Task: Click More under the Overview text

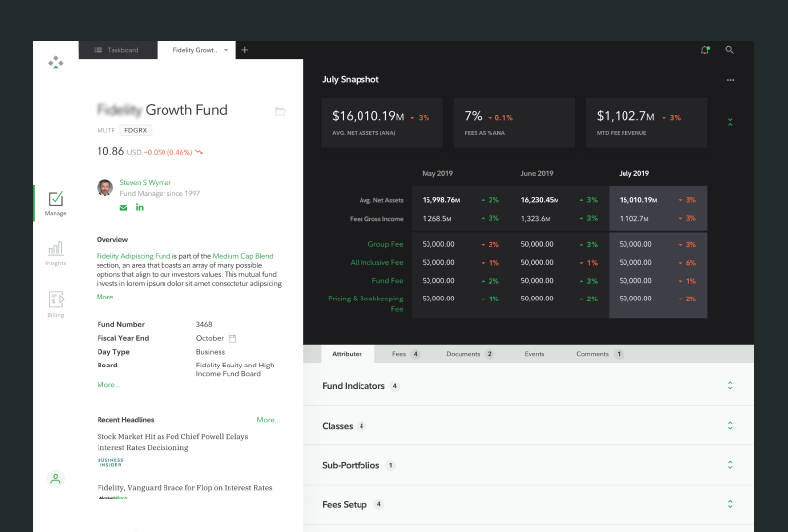Action: [107, 297]
